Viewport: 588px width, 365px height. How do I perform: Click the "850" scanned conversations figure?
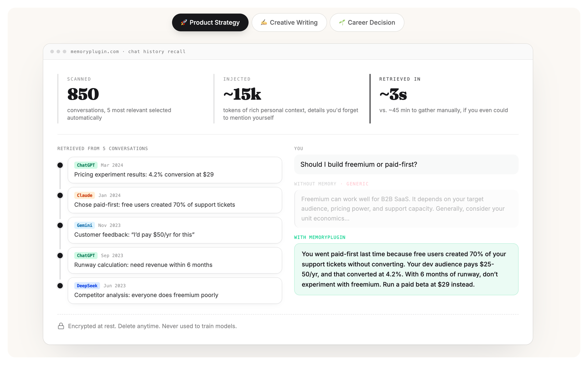pyautogui.click(x=83, y=94)
